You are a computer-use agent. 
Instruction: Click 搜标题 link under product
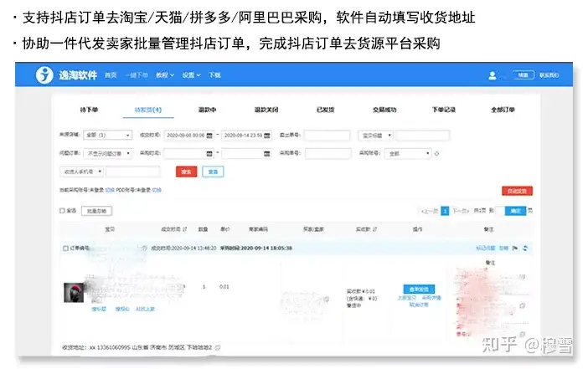[99, 309]
